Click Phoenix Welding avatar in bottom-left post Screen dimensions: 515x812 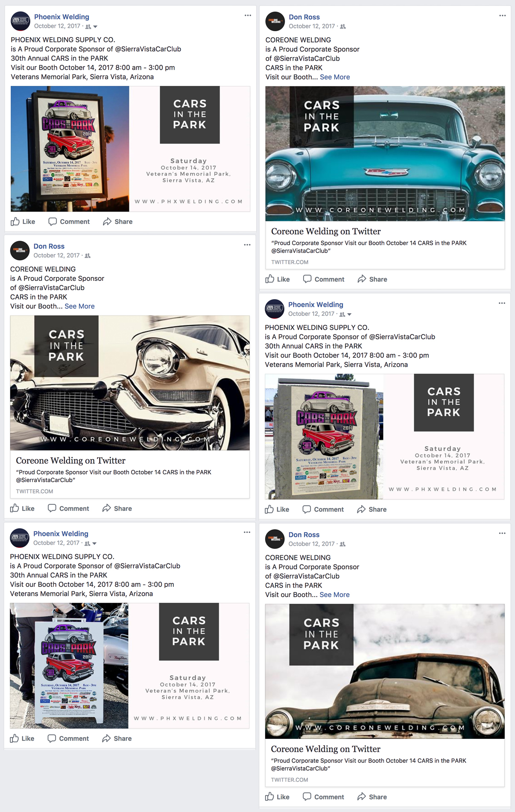[20, 538]
